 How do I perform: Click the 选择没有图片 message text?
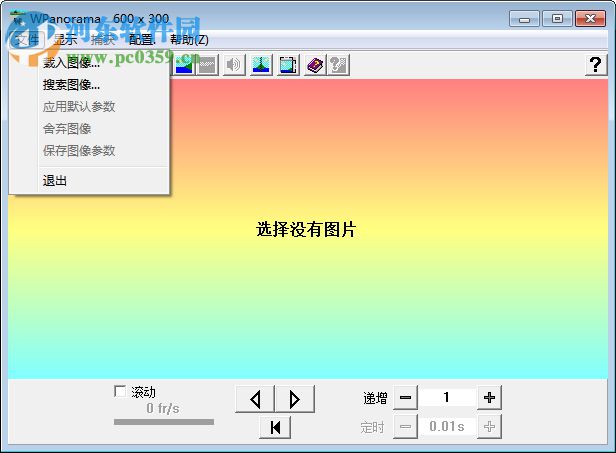pyautogui.click(x=306, y=229)
